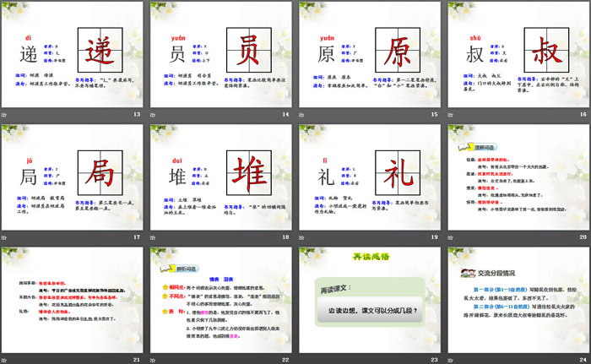The width and height of the screenshot is (591, 364).
Task: Click the black 局 character on slide 17
Action: coord(29,177)
